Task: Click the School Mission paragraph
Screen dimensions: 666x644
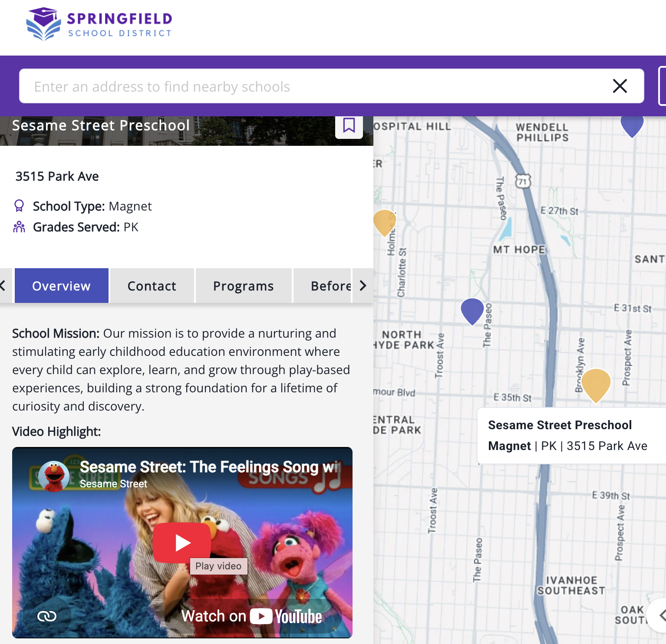Action: (x=181, y=370)
